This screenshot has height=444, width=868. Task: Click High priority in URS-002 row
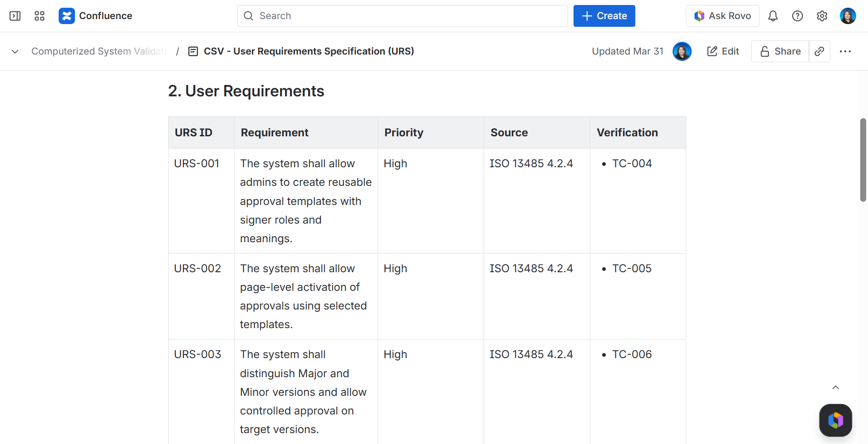tap(395, 269)
